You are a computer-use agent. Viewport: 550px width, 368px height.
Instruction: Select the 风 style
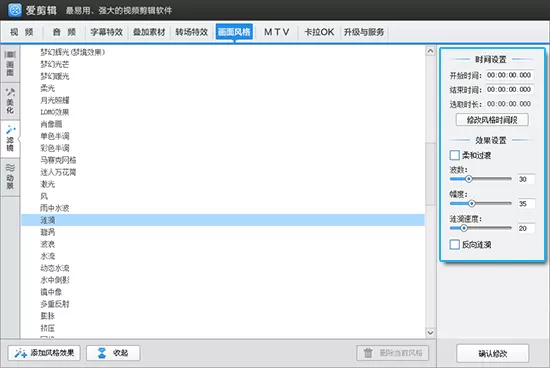tap(44, 196)
